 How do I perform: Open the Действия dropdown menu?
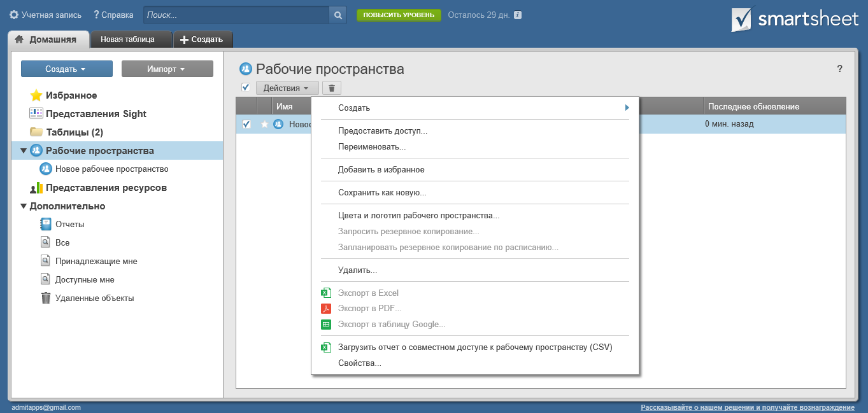coord(287,88)
